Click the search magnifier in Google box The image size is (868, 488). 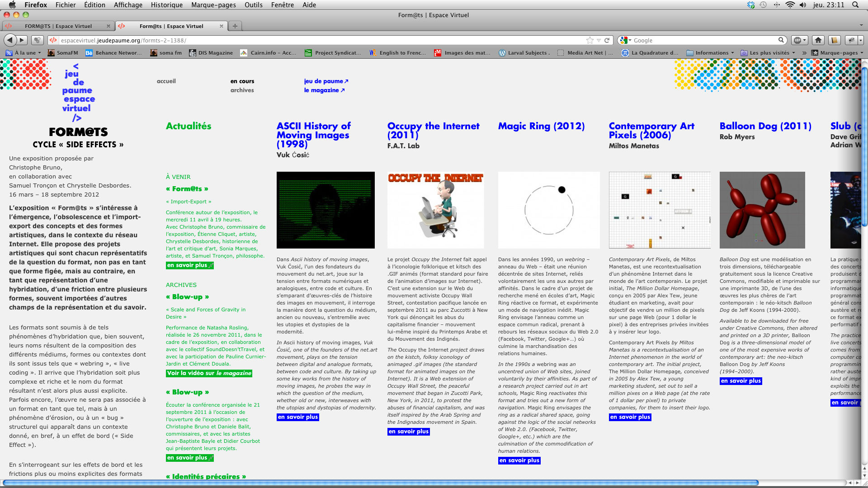[x=781, y=40]
